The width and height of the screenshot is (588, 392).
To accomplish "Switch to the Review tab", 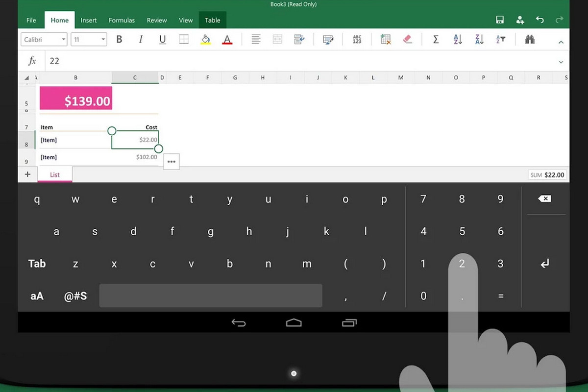I will (x=157, y=20).
